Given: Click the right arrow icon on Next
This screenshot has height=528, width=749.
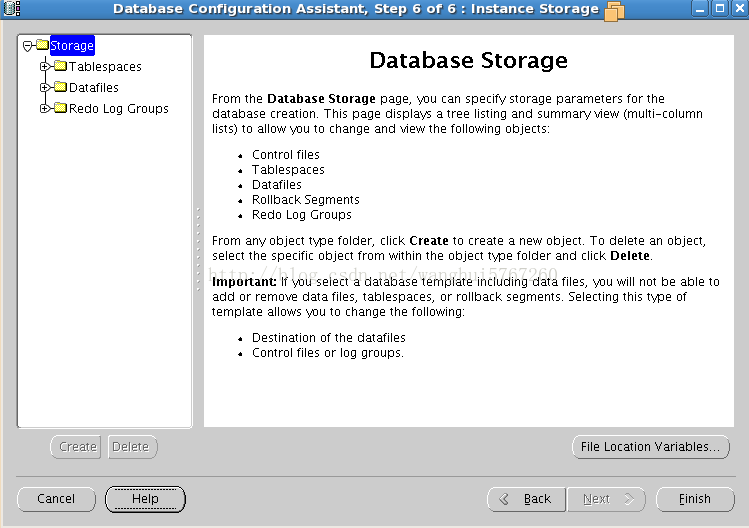Looking at the screenshot, I should 629,499.
